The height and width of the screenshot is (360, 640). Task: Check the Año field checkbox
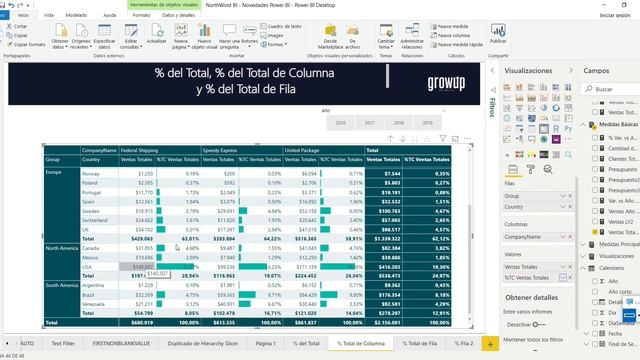pos(595,281)
